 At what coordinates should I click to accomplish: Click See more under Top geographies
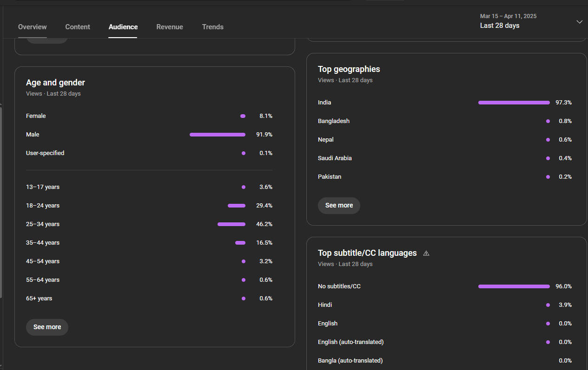339,205
